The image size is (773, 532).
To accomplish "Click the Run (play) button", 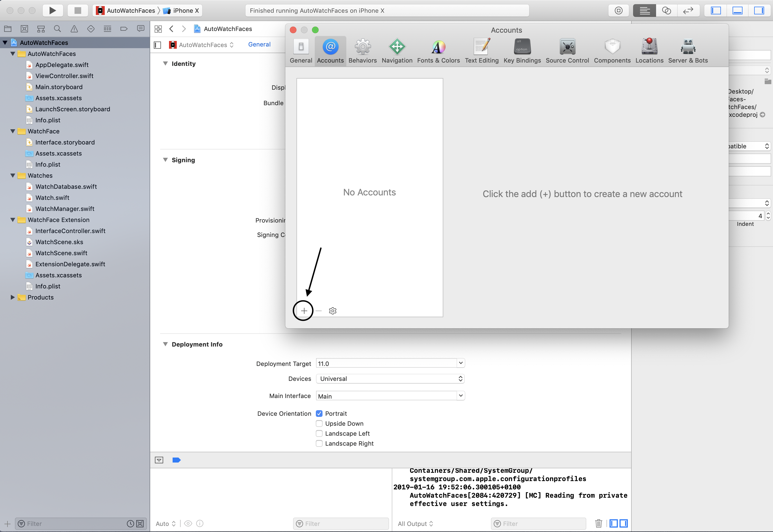I will click(x=52, y=10).
